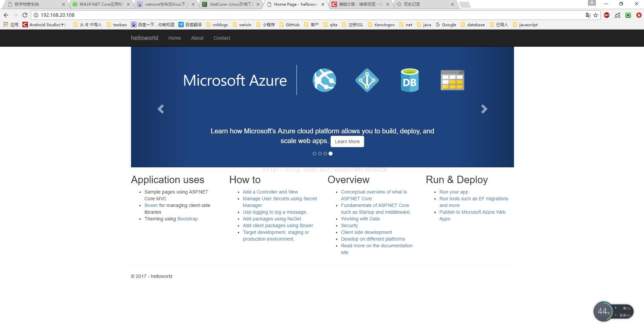Open the database bookmark folder
Image resolution: width=644 pixels, height=332 pixels.
[x=473, y=25]
